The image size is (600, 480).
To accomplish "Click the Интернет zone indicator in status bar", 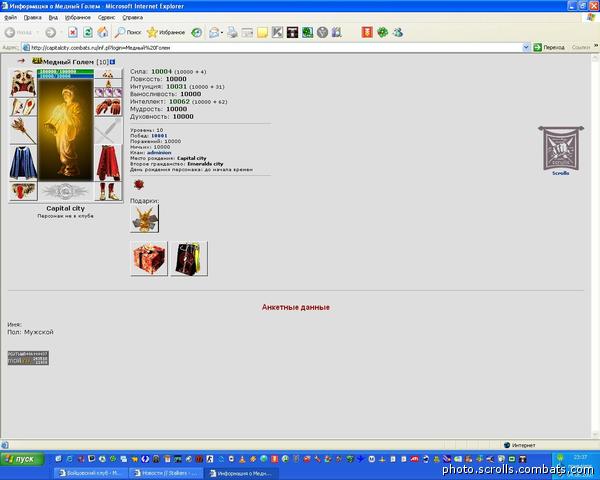I will click(520, 445).
